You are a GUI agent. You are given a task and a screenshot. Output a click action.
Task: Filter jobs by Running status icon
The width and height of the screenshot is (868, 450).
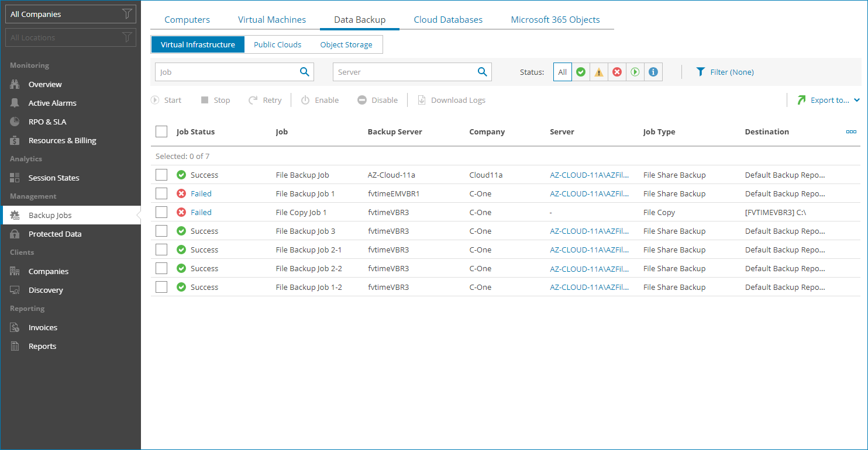click(x=635, y=71)
